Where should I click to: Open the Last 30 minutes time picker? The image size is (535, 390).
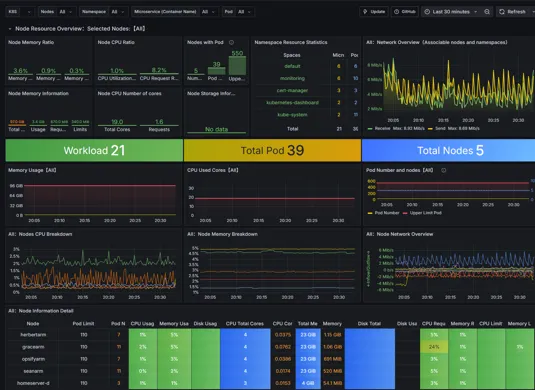point(451,12)
